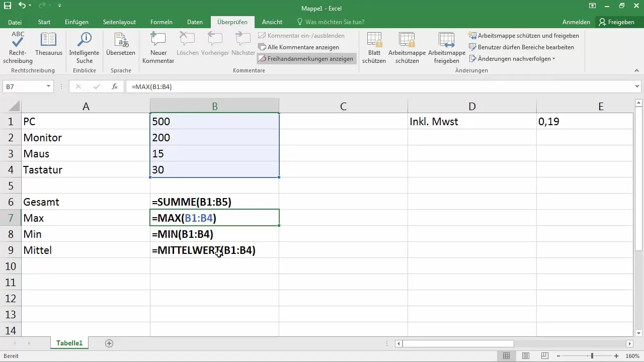The image size is (644, 362).
Task: Click cell containing Tastatur
Action: pos(86,169)
